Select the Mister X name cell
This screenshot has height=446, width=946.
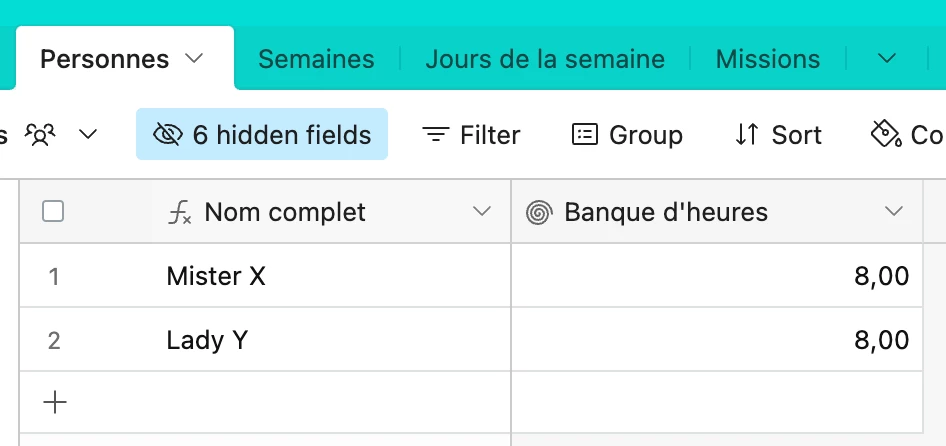coord(331,276)
